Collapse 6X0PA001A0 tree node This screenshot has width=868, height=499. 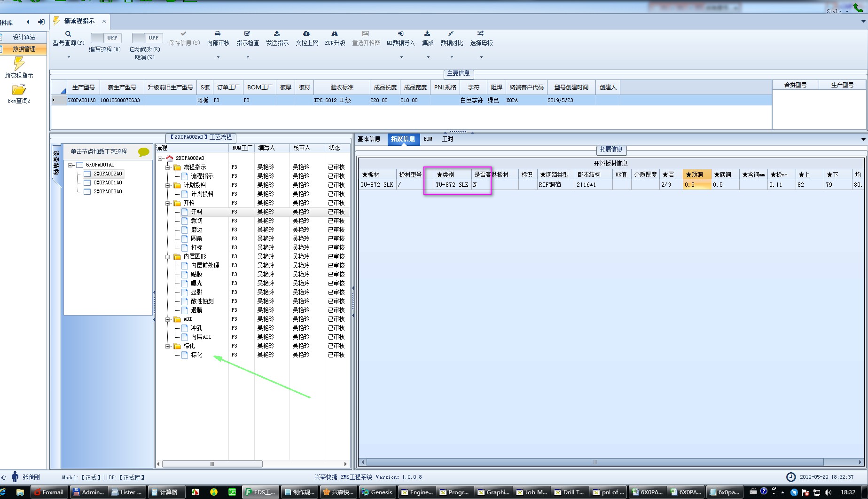coord(70,165)
